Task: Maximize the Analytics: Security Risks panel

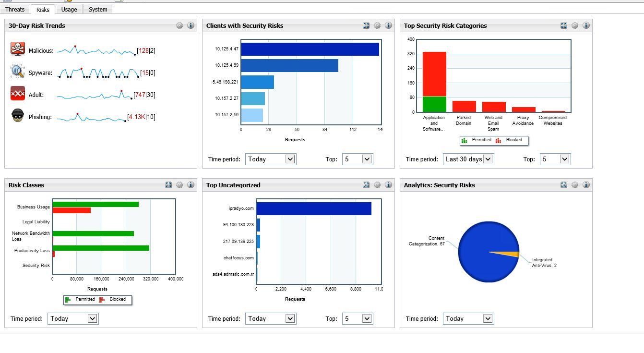Action: 564,185
